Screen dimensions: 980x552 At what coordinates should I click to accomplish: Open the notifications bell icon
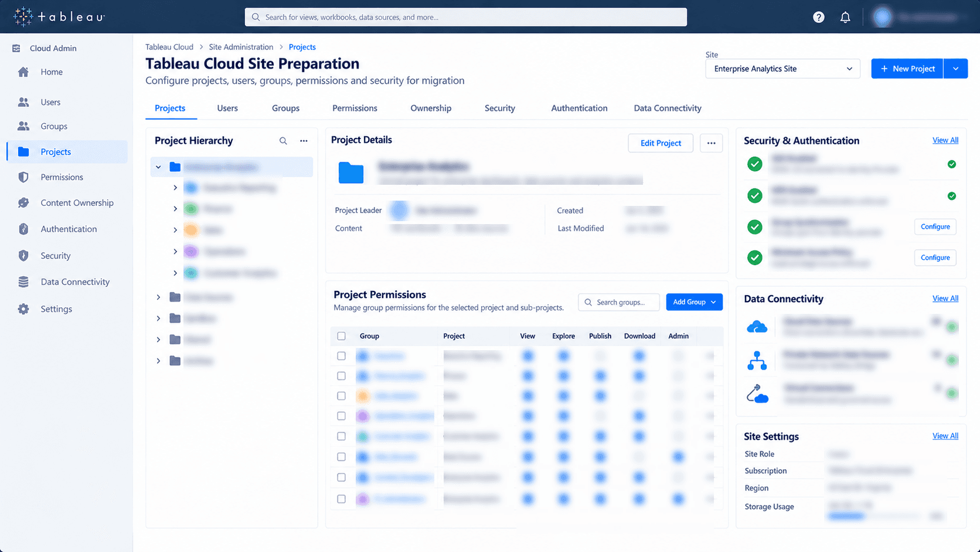point(845,17)
